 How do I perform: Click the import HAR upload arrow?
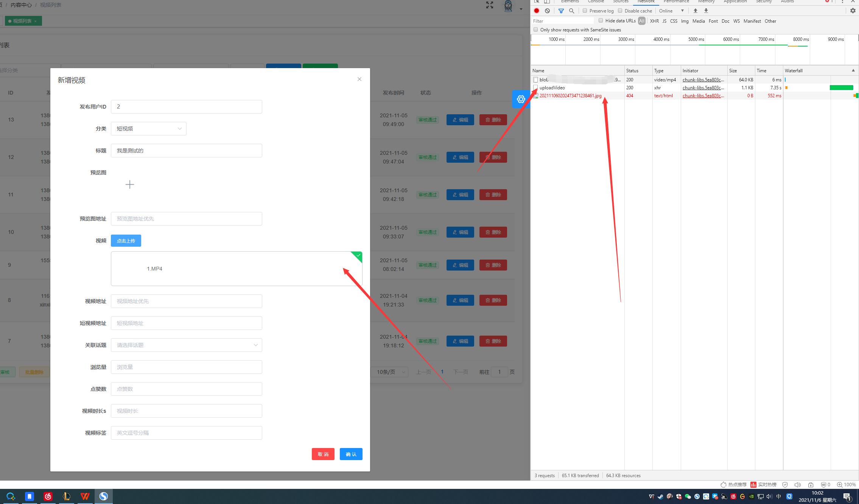click(x=695, y=11)
